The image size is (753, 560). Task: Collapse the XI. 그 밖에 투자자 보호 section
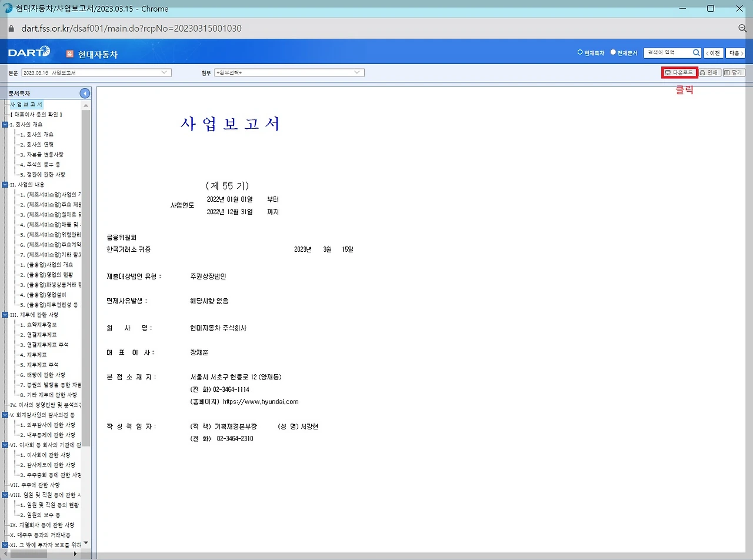5,545
